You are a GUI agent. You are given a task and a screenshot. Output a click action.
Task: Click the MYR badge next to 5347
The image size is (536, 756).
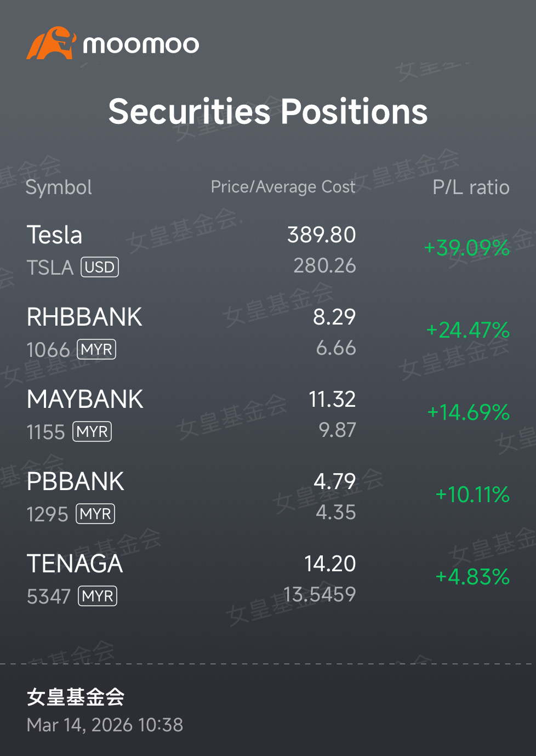click(x=98, y=596)
